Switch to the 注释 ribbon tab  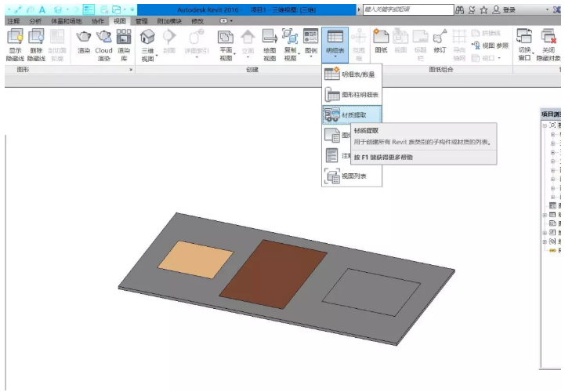[13, 21]
